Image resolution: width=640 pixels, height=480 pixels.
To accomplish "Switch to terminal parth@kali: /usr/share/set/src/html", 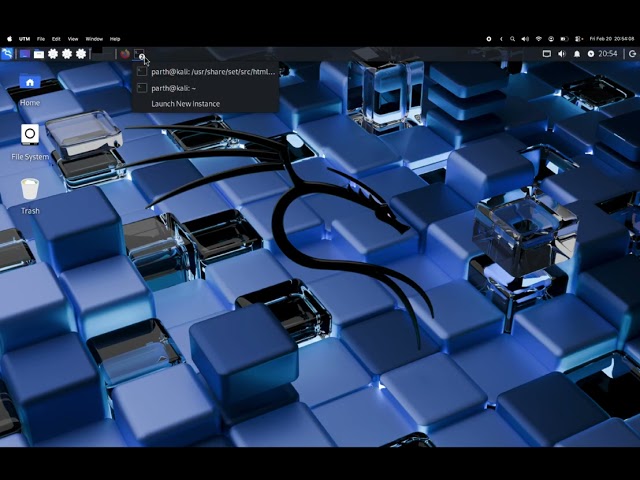I will (x=206, y=72).
